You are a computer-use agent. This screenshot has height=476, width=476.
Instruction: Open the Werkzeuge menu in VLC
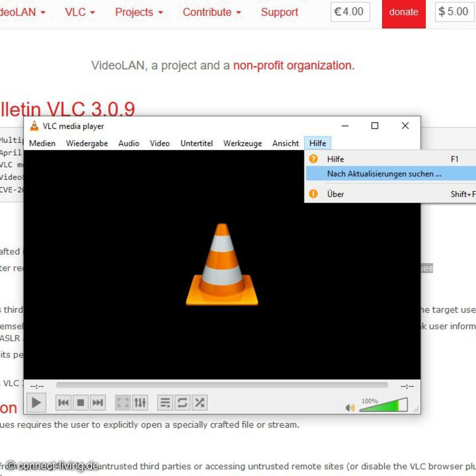pyautogui.click(x=242, y=143)
